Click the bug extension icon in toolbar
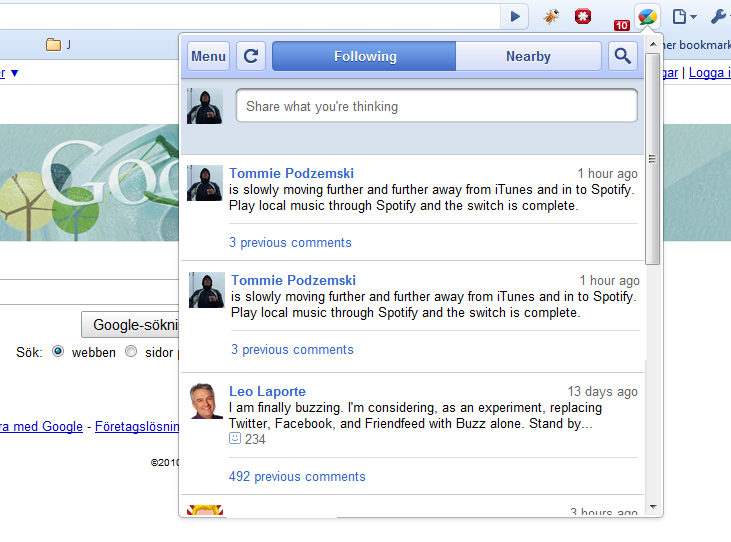731x542 pixels. click(551, 17)
